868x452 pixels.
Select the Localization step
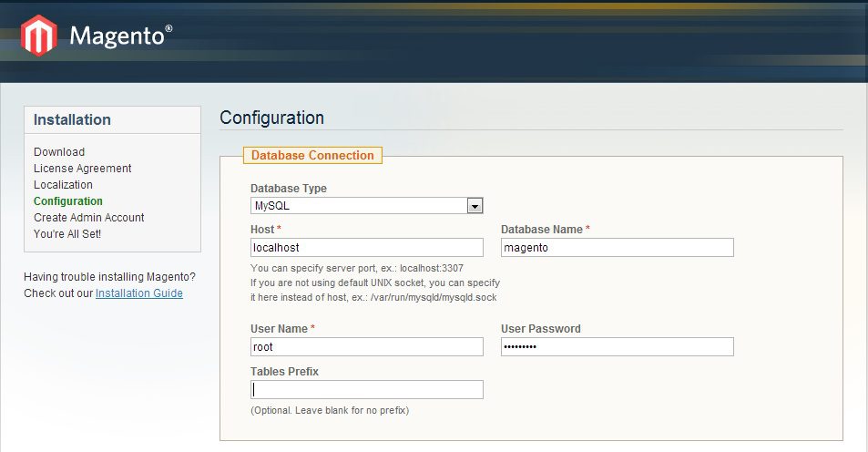click(x=63, y=184)
